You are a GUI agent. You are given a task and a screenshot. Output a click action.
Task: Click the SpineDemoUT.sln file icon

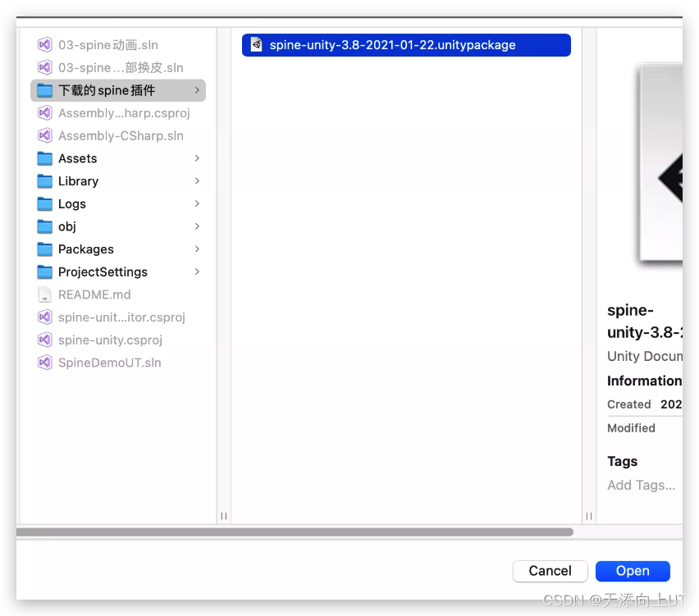(x=44, y=363)
